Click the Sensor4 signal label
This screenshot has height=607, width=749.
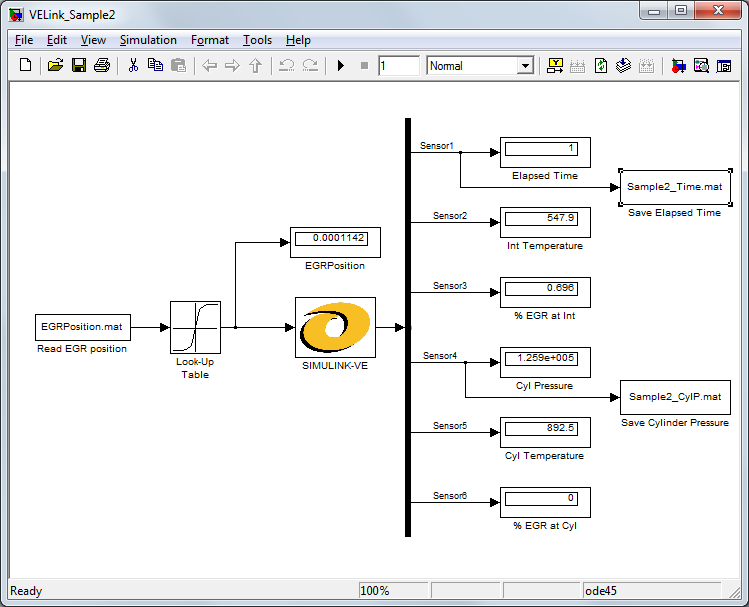(x=440, y=356)
